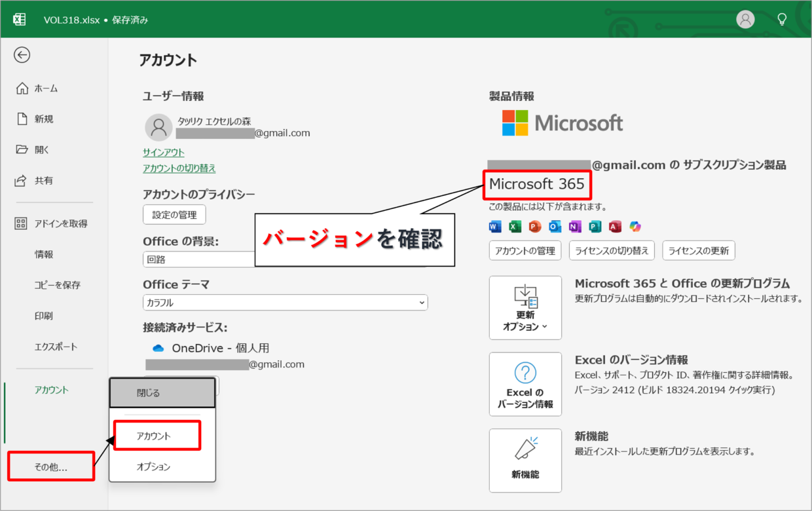Click the 設定の管理 (Manage Settings) button
Image resolution: width=812 pixels, height=511 pixels.
[x=174, y=214]
